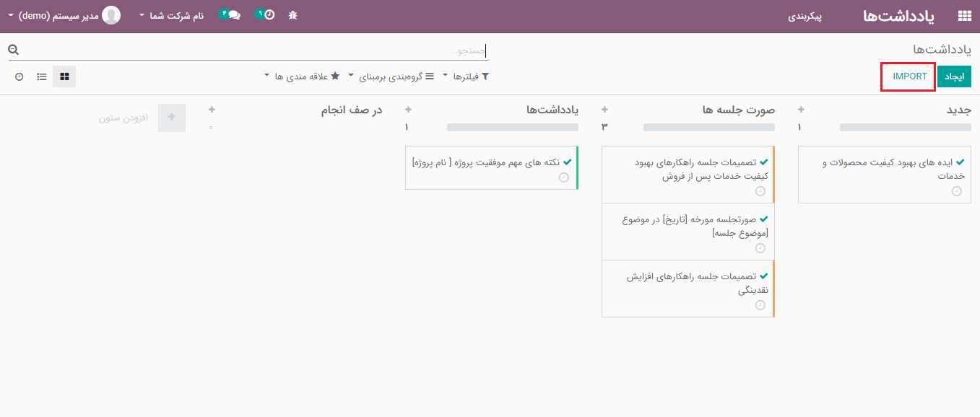Click progress bar of صورت جلسه ها column
Viewport: 980px width, 417px height.
click(709, 127)
